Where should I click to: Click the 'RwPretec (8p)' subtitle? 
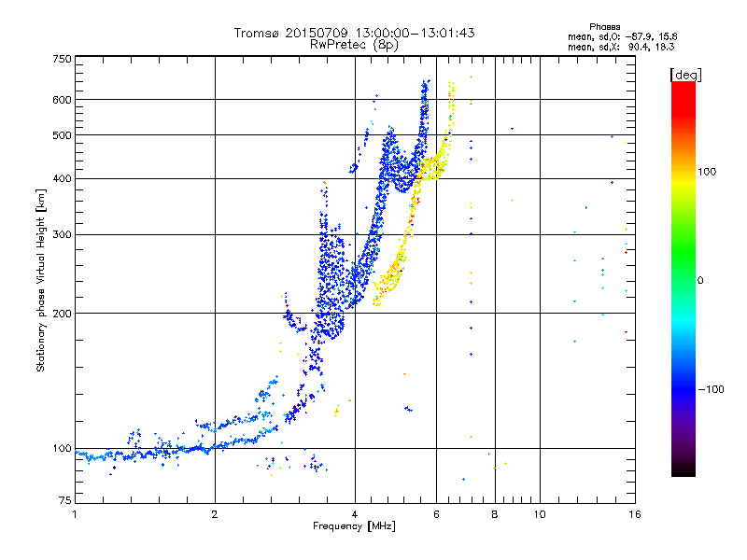[x=354, y=45]
